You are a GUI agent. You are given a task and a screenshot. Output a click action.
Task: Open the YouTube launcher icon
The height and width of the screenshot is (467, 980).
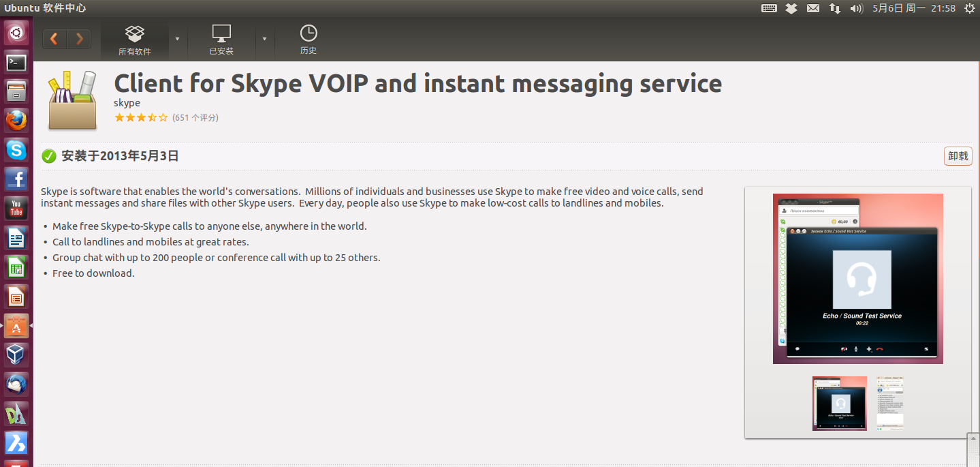coord(16,209)
